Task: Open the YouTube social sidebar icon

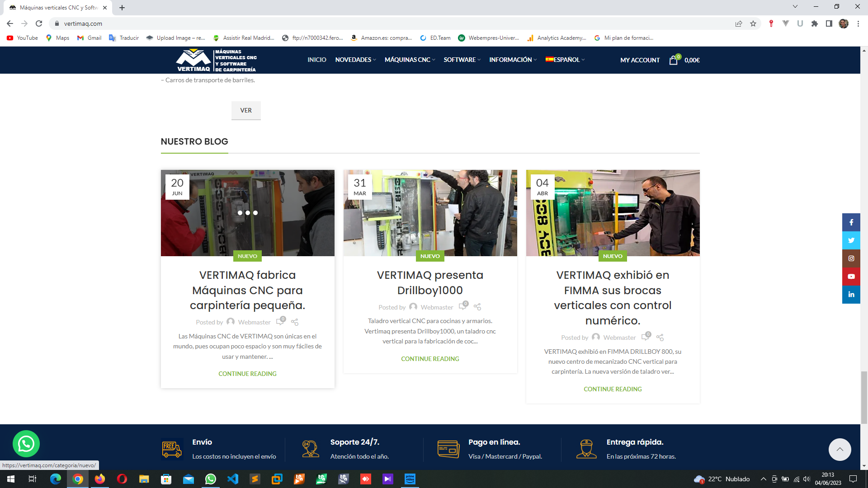Action: (x=851, y=277)
